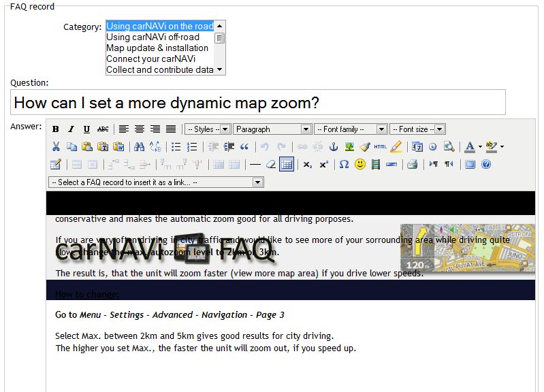Increase indent of paragraph
This screenshot has height=392, width=544.
click(229, 147)
